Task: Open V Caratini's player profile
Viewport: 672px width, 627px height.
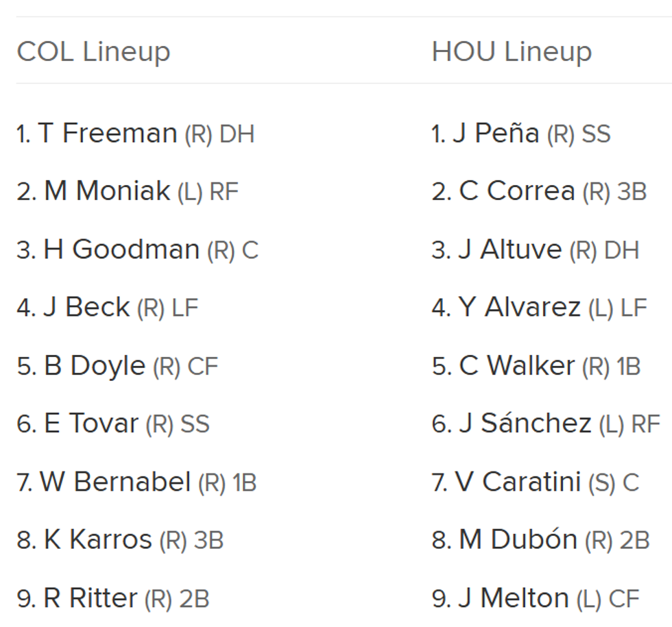Action: tap(518, 482)
